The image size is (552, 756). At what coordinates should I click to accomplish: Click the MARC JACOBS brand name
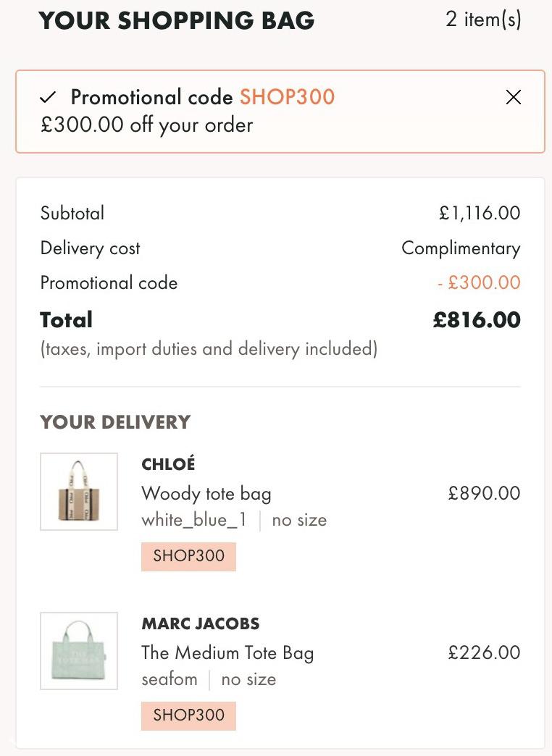[200, 623]
